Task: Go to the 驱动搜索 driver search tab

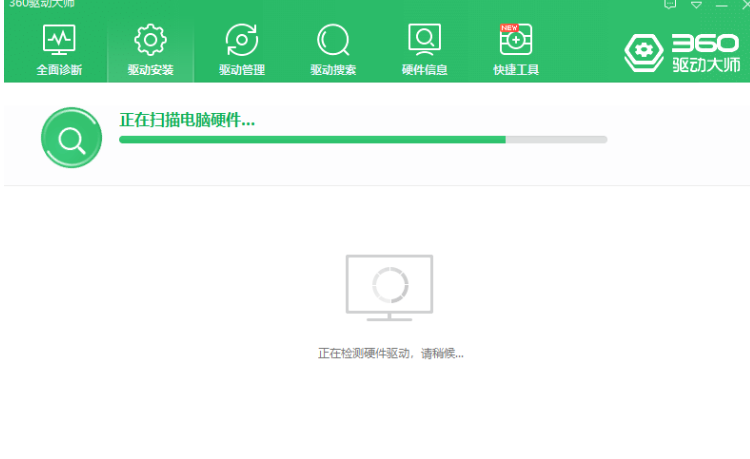Action: click(333, 50)
